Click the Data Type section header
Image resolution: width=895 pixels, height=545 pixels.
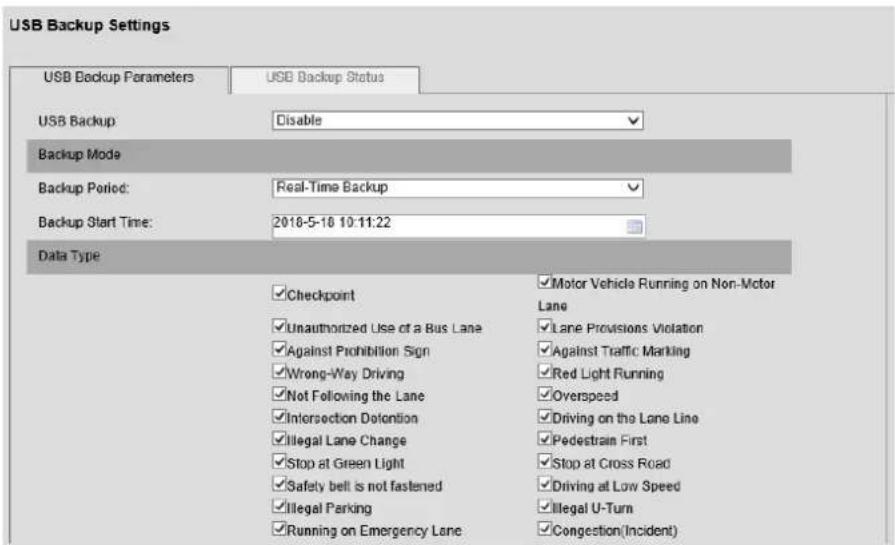[409, 256]
